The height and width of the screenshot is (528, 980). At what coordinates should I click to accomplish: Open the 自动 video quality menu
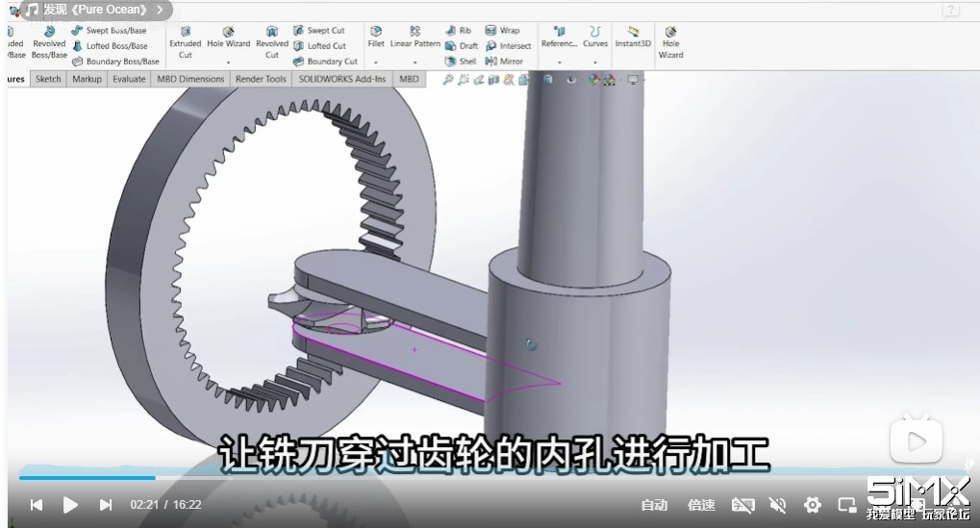coord(654,505)
